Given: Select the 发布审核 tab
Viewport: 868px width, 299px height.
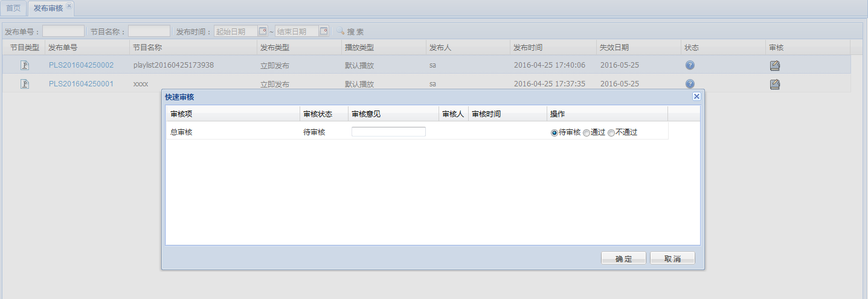Looking at the screenshot, I should click(x=48, y=8).
